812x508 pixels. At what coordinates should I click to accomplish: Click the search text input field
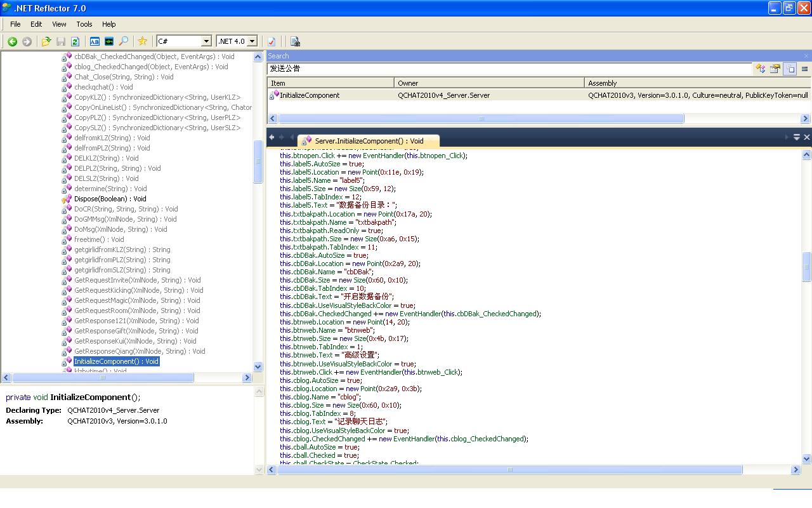(x=509, y=69)
